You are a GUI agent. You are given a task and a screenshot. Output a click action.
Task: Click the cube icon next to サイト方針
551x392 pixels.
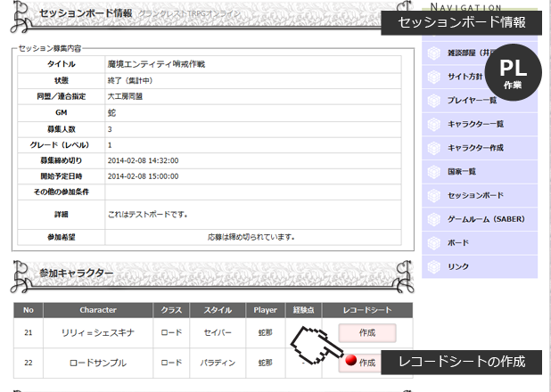434,77
